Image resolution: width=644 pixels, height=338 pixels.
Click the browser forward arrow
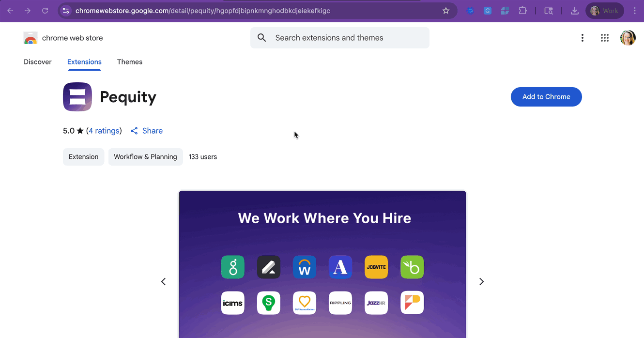point(28,11)
